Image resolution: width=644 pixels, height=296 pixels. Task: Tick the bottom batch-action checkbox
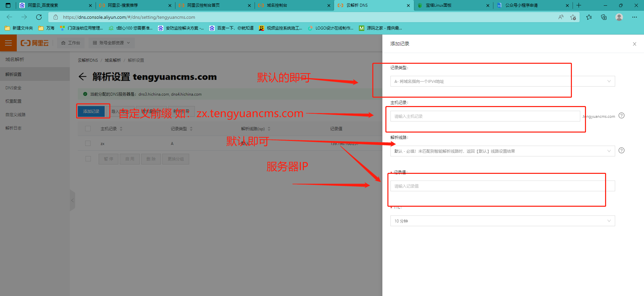(x=88, y=159)
